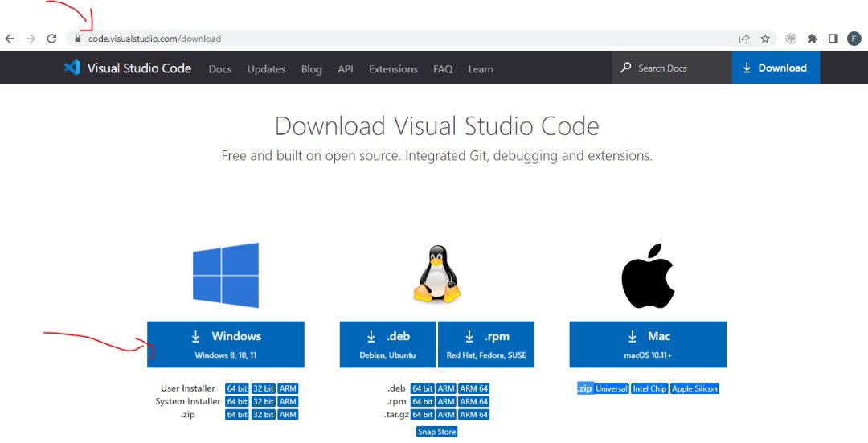The width and height of the screenshot is (868, 443).
Task: Select Linux .rpm ARM
Action: 446,401
